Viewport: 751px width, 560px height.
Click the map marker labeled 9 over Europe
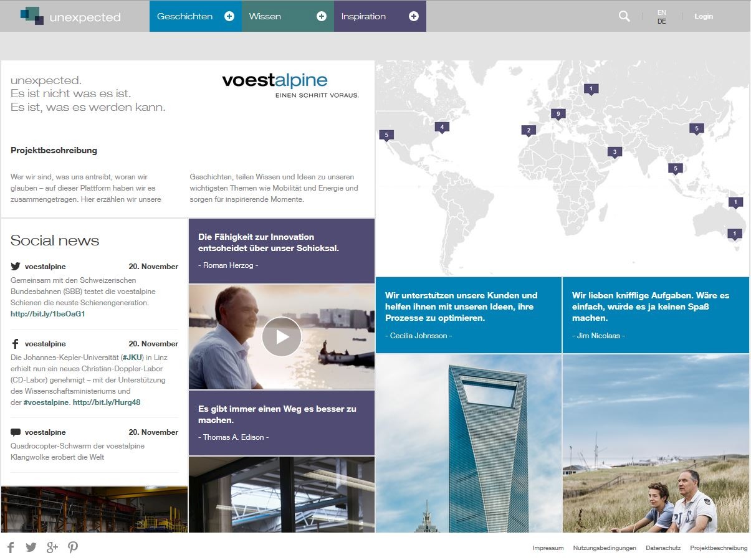557,113
